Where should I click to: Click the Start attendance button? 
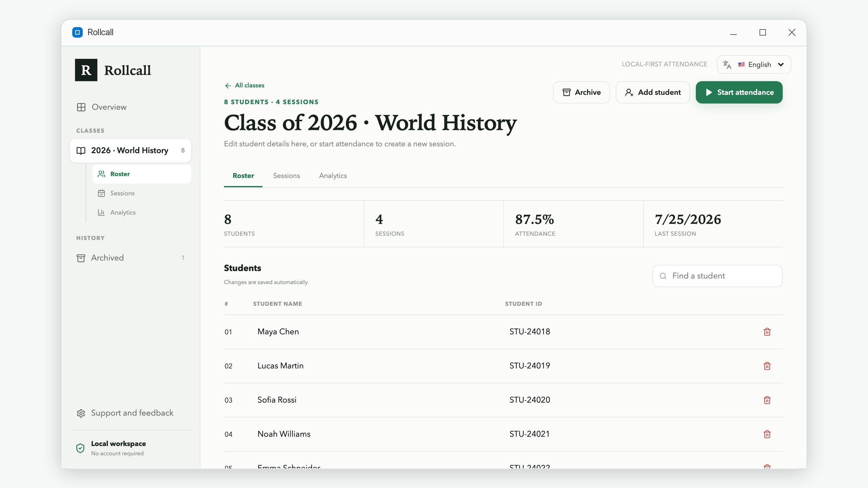tap(739, 92)
